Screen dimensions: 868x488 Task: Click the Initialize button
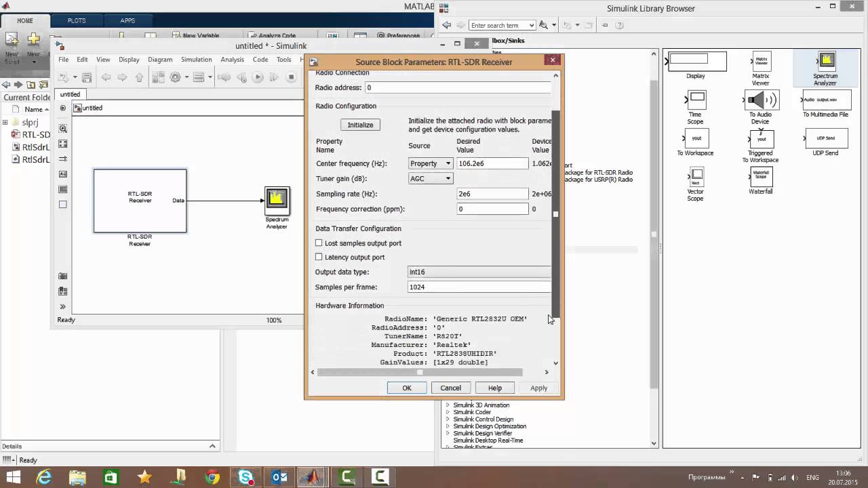[x=360, y=125]
